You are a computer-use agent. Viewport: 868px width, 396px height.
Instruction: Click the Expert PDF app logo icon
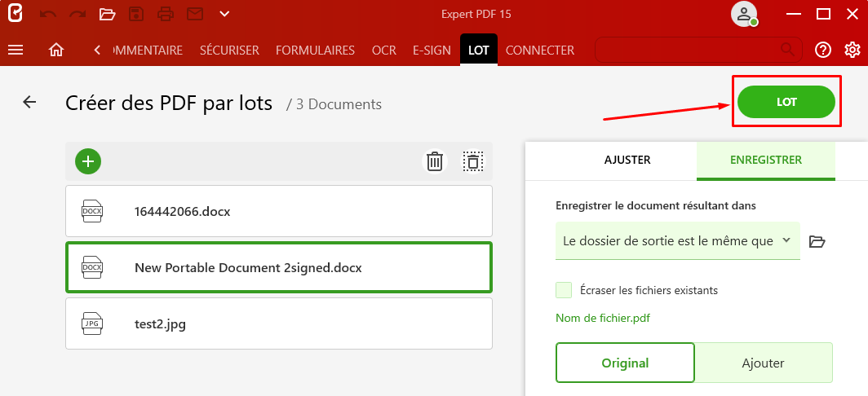click(x=15, y=14)
